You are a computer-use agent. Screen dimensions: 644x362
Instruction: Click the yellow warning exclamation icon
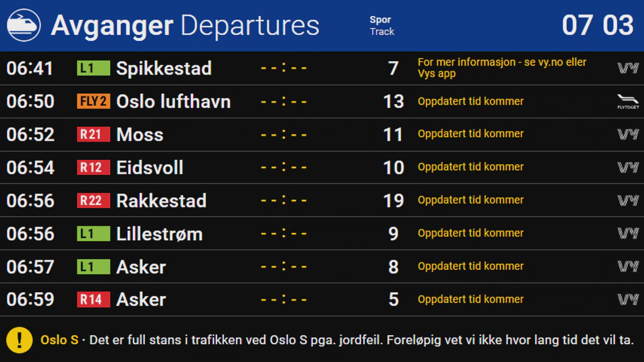pos(20,340)
